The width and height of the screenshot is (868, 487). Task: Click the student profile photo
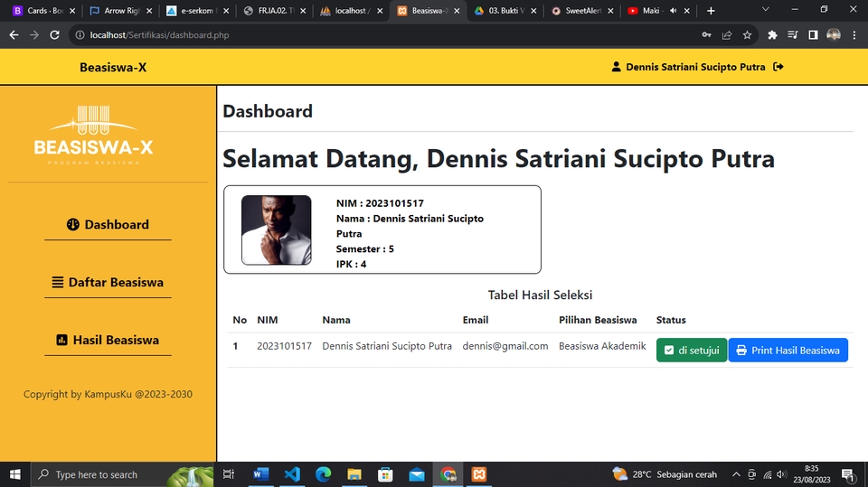277,229
